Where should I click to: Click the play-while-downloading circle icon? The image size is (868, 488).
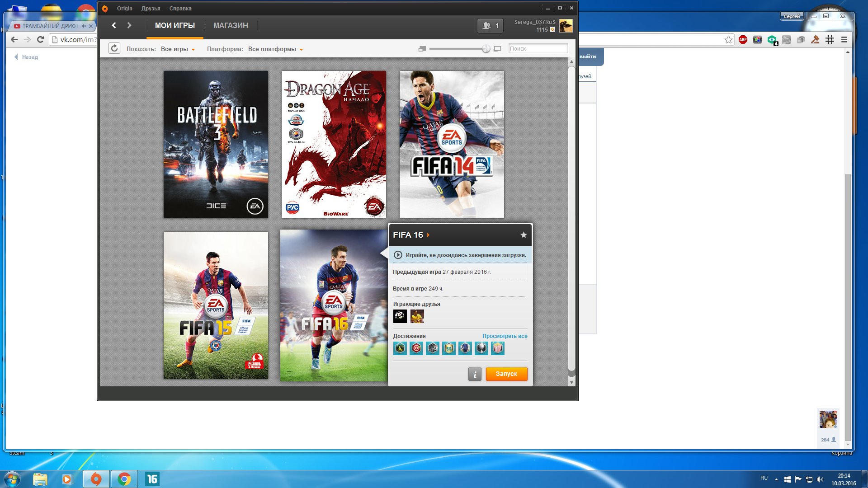tap(398, 255)
